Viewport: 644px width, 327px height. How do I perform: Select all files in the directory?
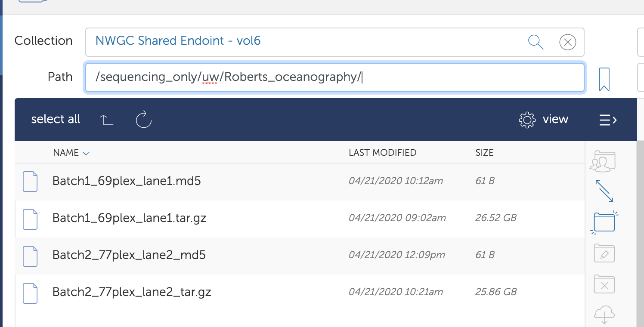pos(56,119)
